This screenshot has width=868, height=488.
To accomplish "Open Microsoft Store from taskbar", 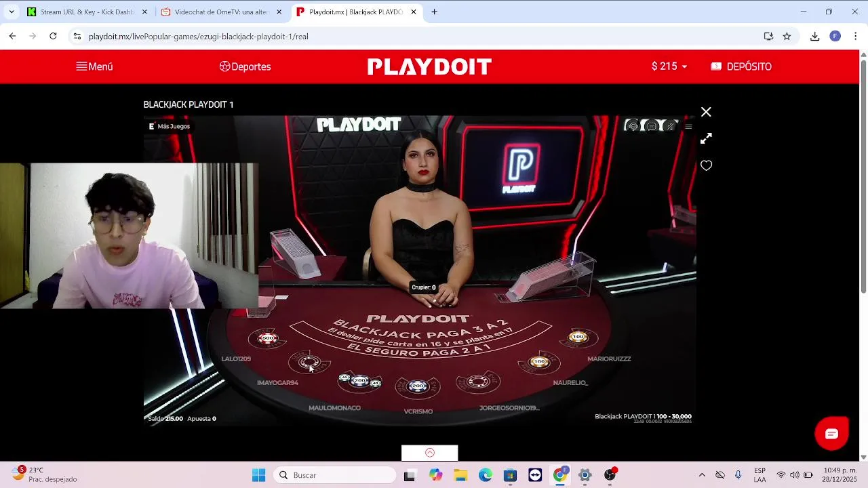I will [510, 475].
